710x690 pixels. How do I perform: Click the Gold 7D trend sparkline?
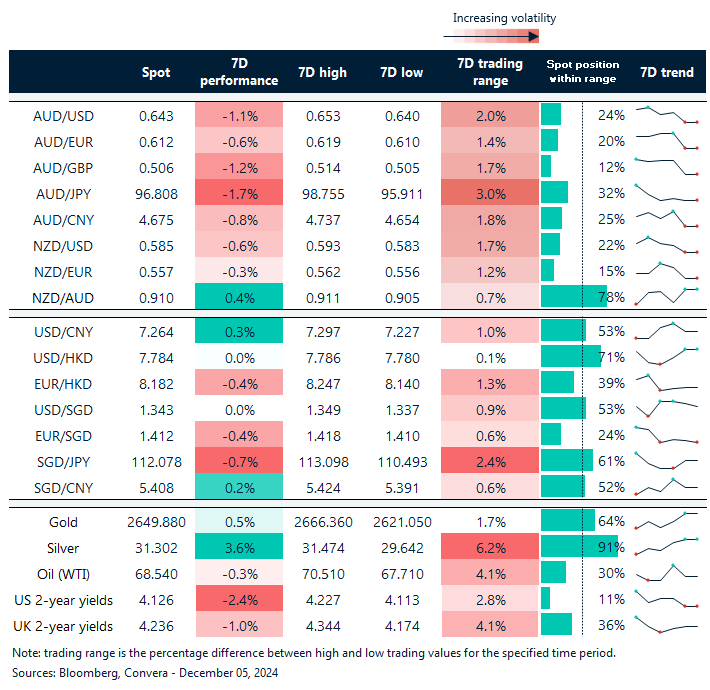click(667, 521)
